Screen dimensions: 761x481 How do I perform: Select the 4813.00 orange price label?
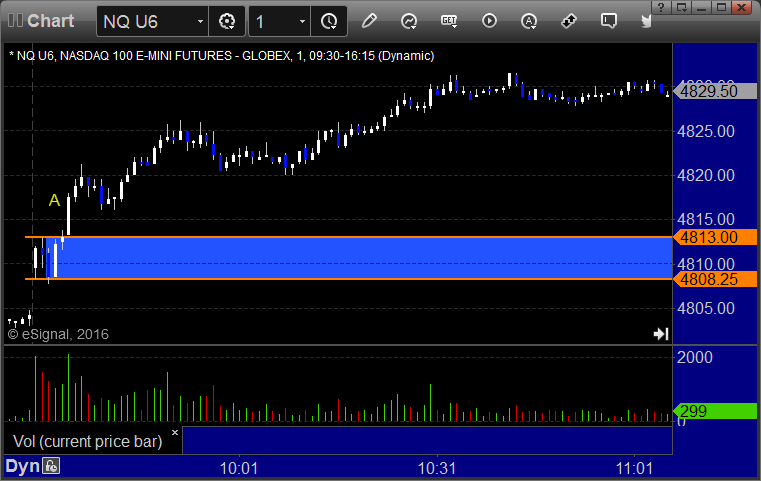[x=715, y=237]
